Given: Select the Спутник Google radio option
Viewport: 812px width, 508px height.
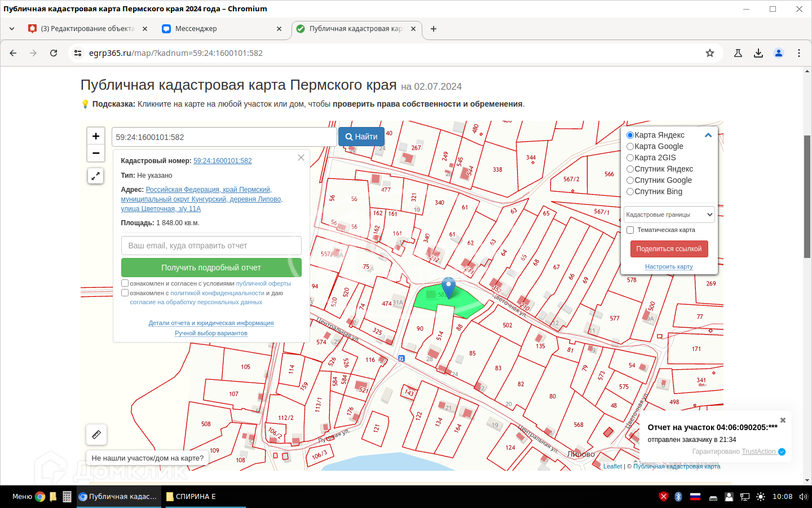Looking at the screenshot, I should [x=630, y=181].
